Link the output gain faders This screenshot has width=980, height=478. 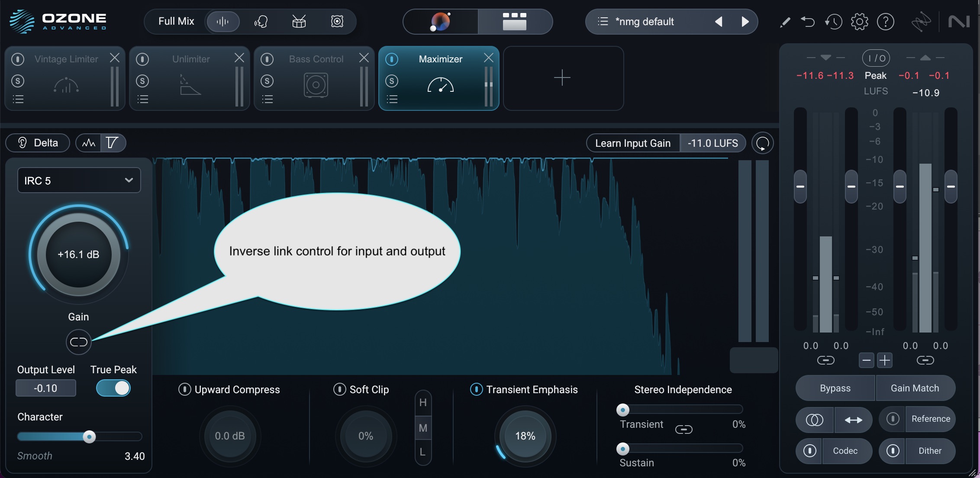[925, 360]
